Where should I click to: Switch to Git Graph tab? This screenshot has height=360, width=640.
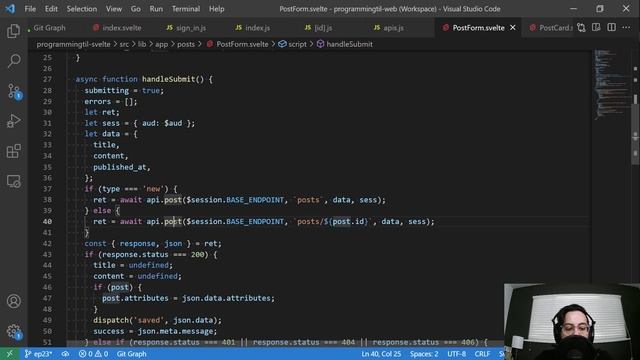coord(49,28)
